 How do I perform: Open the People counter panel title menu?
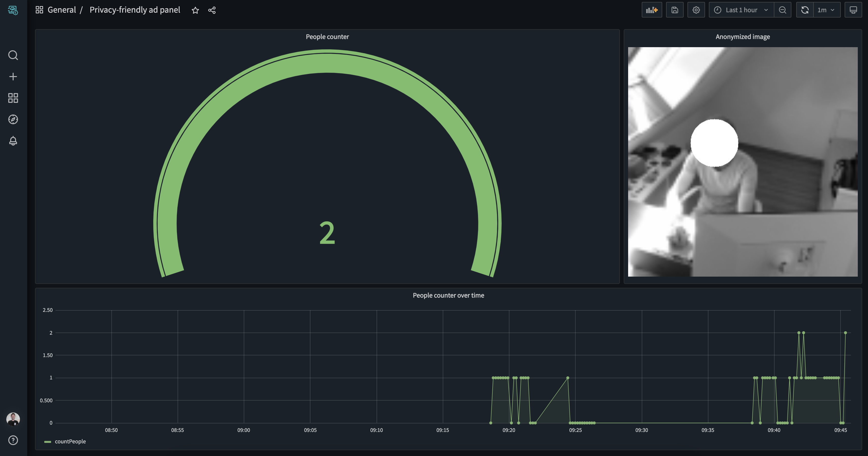coord(327,37)
